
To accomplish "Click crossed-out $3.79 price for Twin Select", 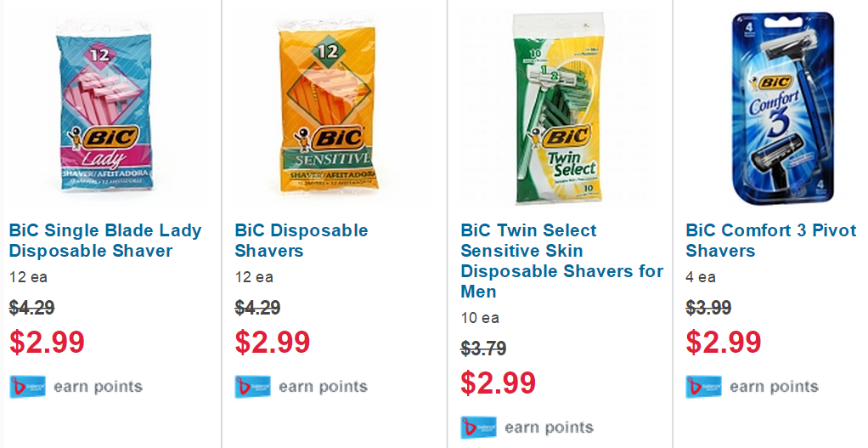I will (x=483, y=349).
